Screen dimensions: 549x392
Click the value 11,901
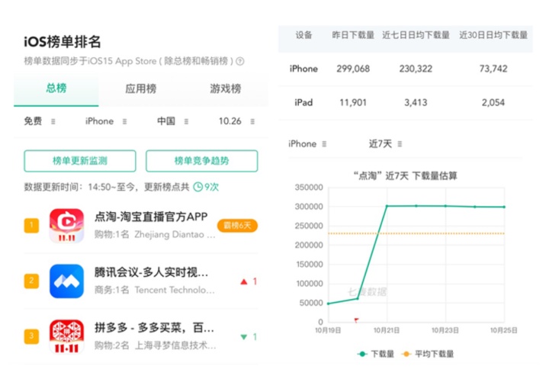coord(353,103)
